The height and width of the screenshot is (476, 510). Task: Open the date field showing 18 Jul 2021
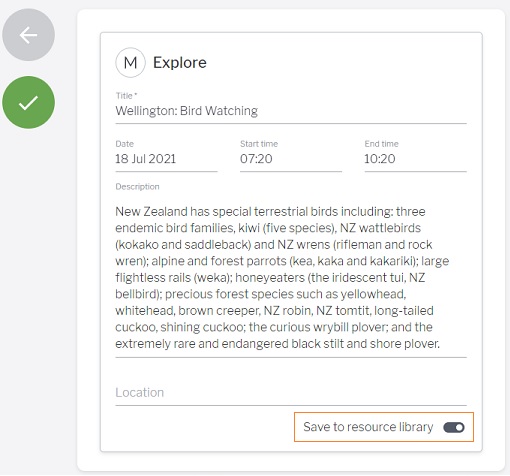166,159
